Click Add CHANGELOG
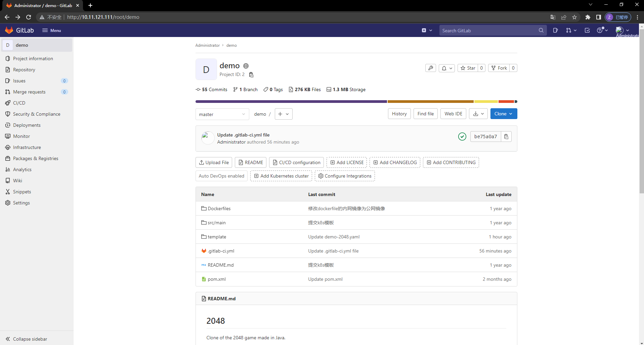This screenshot has height=345, width=644. 395,162
